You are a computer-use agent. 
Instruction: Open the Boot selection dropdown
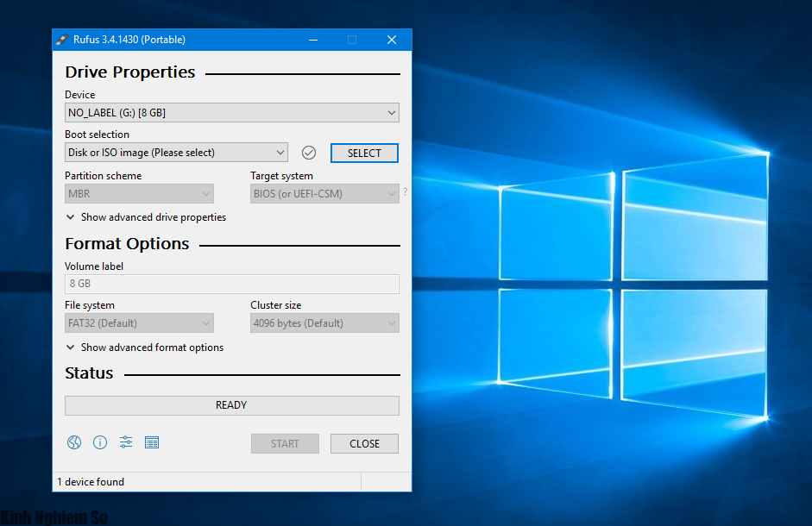[x=176, y=153]
